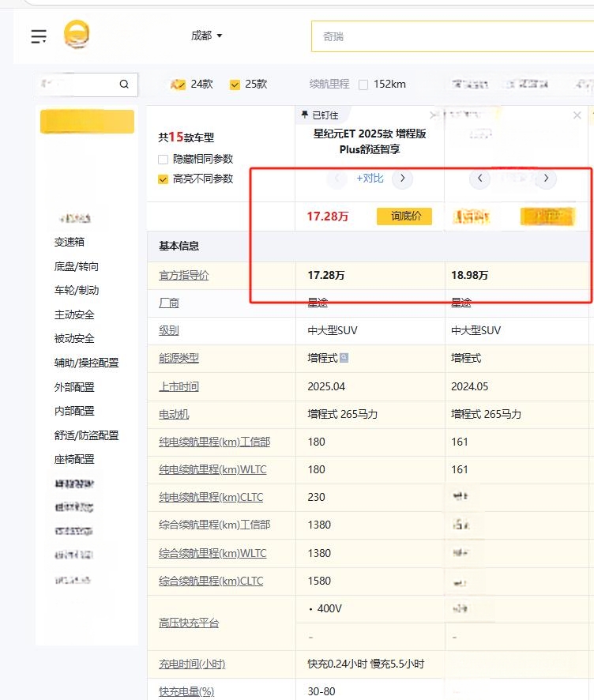594x700 pixels.
Task: Jump to 被动安全 section
Action: pos(74,338)
